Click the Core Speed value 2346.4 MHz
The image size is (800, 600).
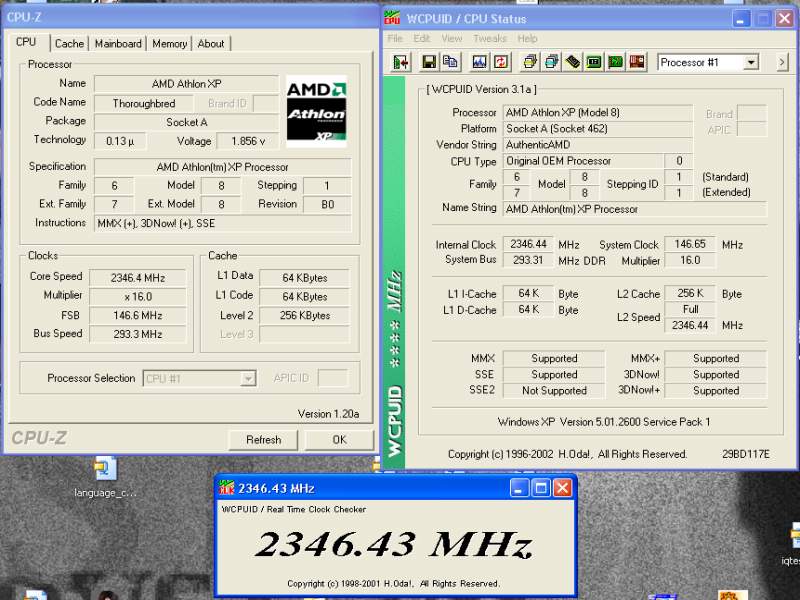pos(138,278)
